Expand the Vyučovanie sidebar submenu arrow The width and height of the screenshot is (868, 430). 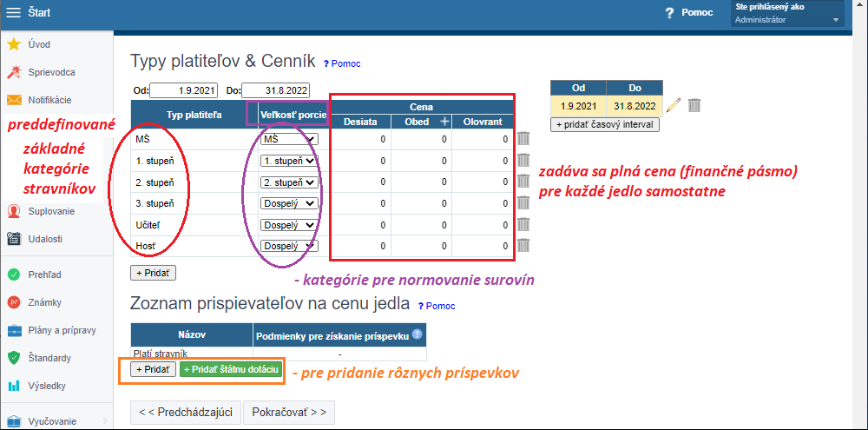coord(105,421)
